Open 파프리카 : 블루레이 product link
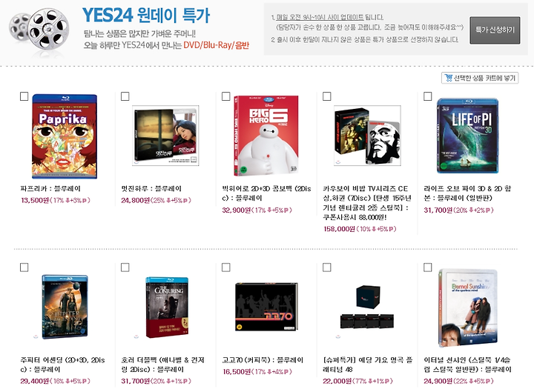 (50, 188)
